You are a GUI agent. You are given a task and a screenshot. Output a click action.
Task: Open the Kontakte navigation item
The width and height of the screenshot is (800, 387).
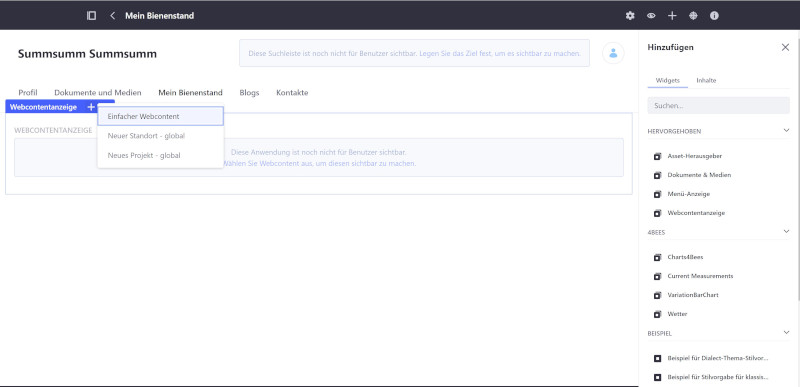[292, 93]
